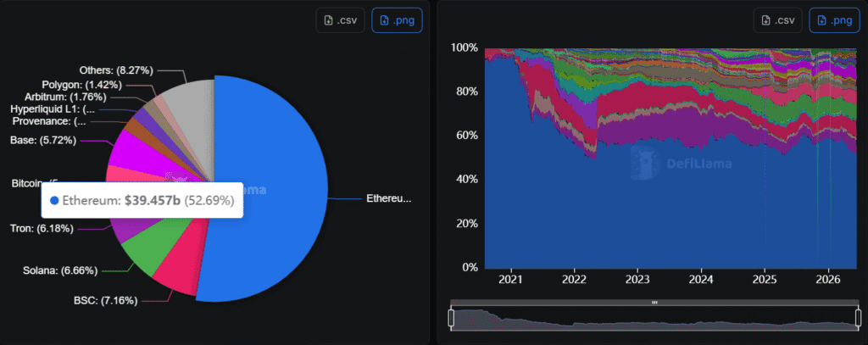Click the 100% y-axis label

pyautogui.click(x=465, y=47)
